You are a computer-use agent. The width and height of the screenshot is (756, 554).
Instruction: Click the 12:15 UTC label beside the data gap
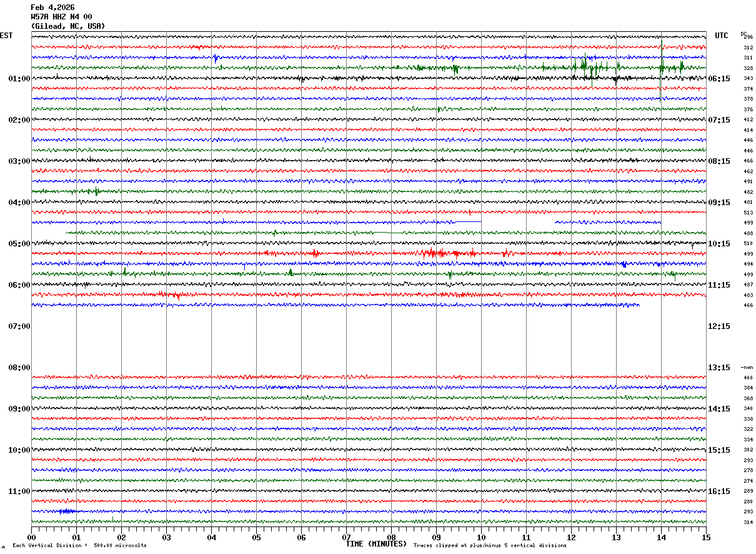(719, 326)
